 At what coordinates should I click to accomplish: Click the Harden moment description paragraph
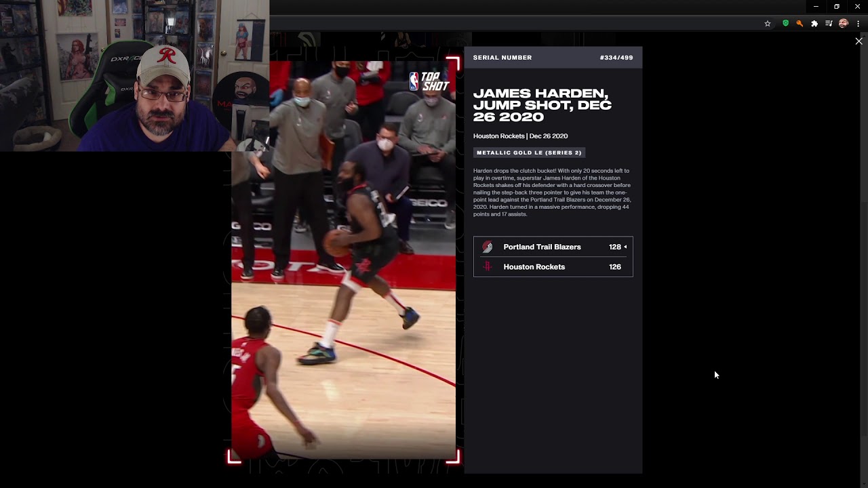pyautogui.click(x=552, y=192)
